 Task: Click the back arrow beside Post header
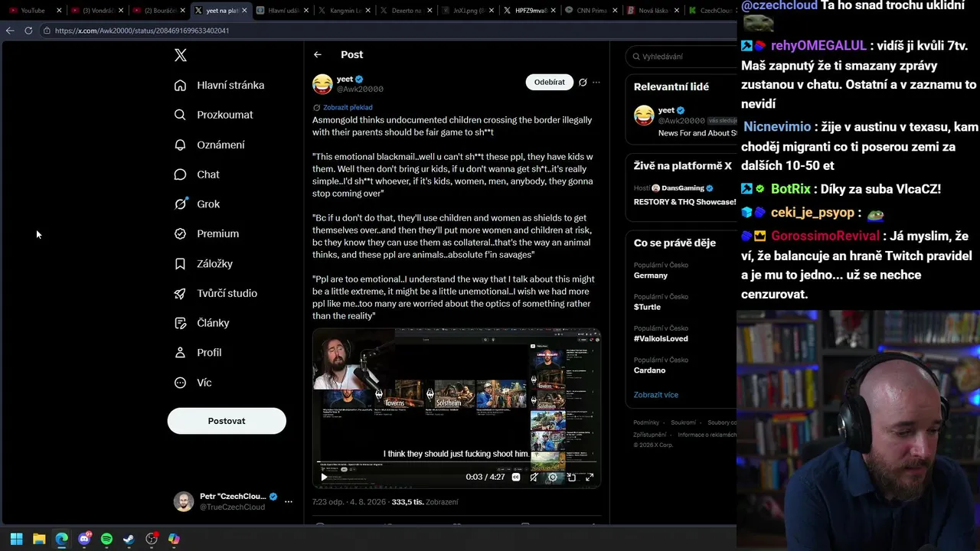(x=318, y=54)
